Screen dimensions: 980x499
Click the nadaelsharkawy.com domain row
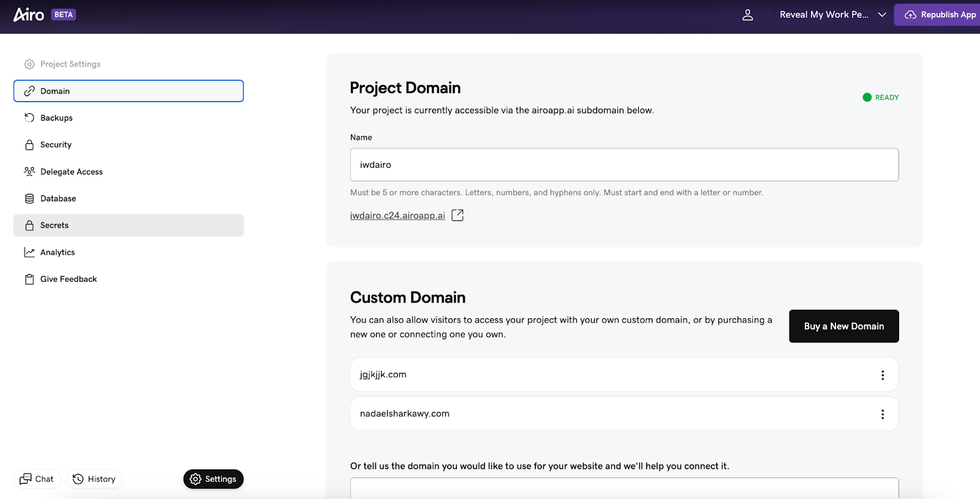(624, 414)
